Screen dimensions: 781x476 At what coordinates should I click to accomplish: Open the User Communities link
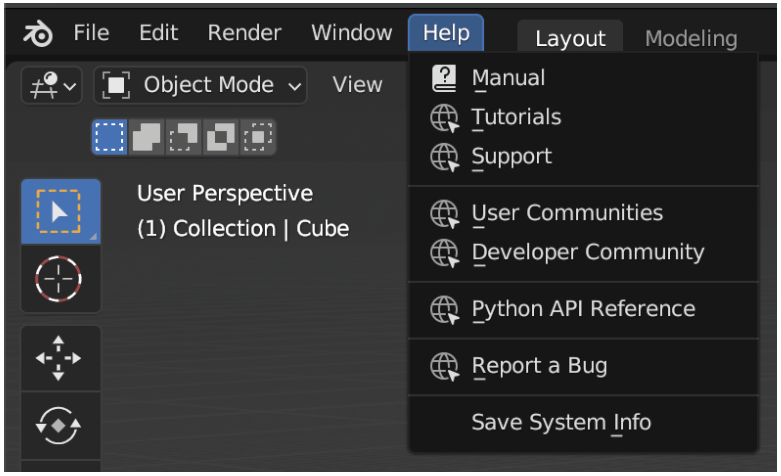[583, 213]
